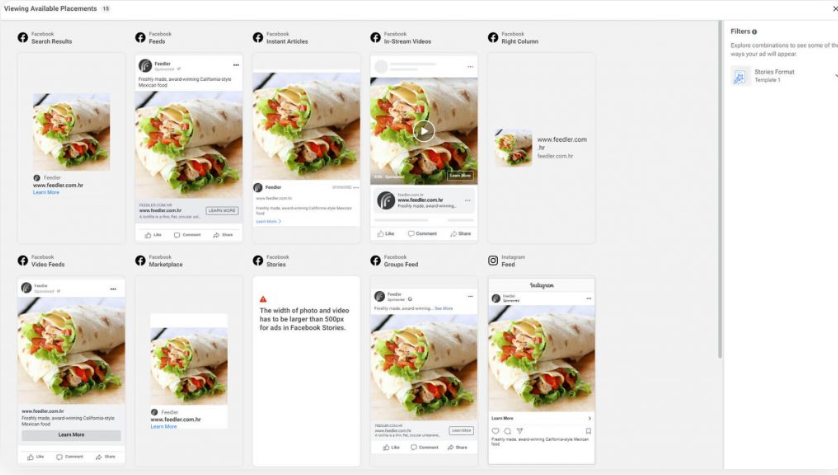Click the play button on the In-Stream Videos preview
Screen dimensions: 838x475
tap(424, 131)
